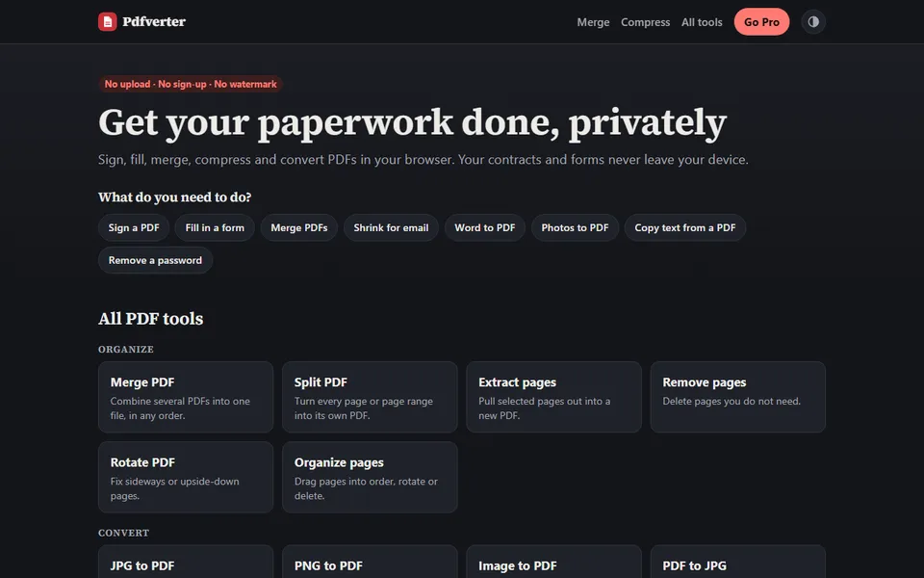Open the PNG to PDF card
The height and width of the screenshot is (578, 924).
point(370,562)
